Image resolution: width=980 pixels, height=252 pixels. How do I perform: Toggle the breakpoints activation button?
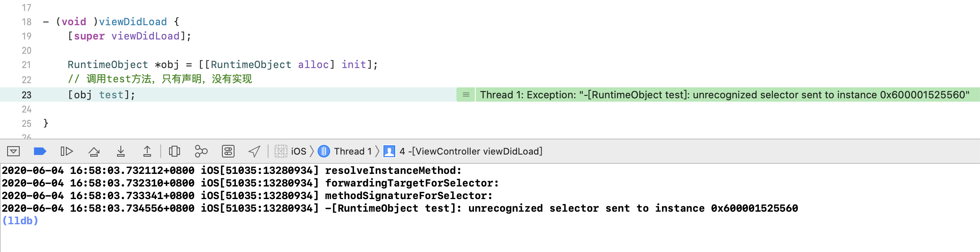(40, 151)
